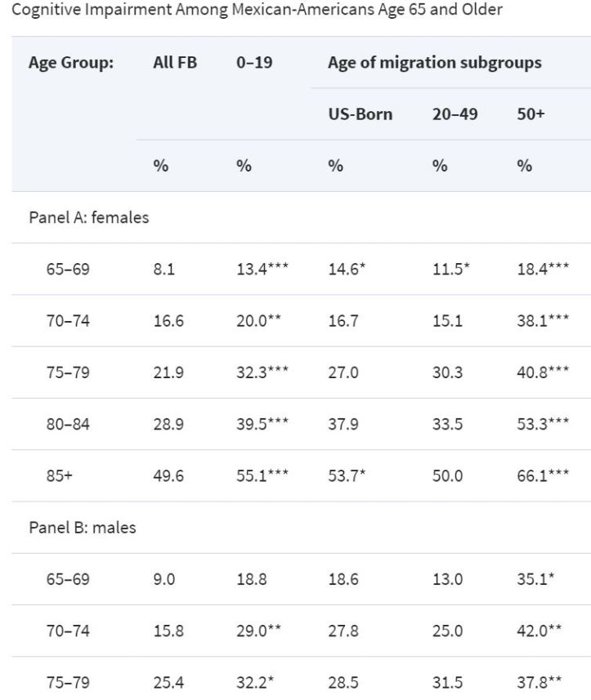
Task: Select the 'US-Born' subheader
Action: [x=360, y=114]
